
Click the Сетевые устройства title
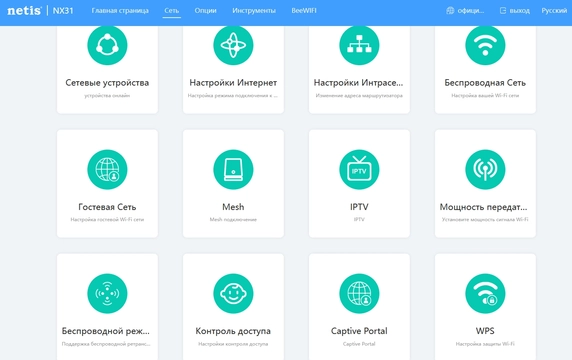[x=107, y=83]
